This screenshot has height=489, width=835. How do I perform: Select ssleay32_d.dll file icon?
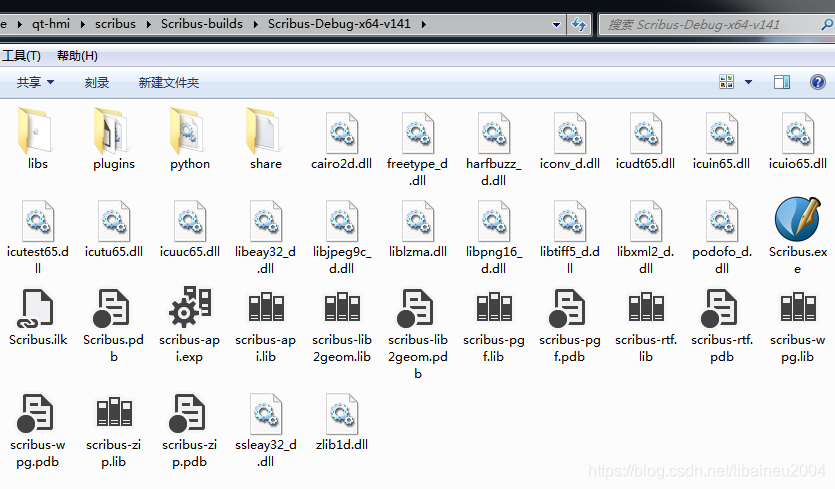tap(266, 414)
